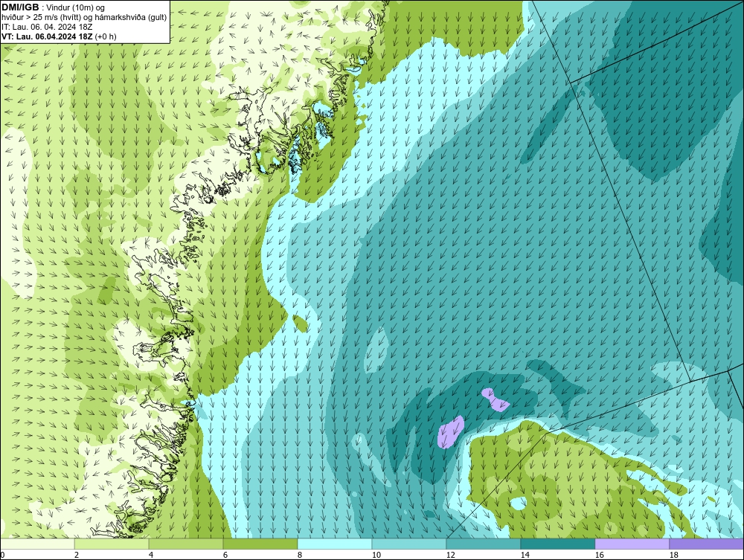The width and height of the screenshot is (744, 560).
Task: Click the light teal 10–12 m/s legend swatch
Action: point(409,544)
